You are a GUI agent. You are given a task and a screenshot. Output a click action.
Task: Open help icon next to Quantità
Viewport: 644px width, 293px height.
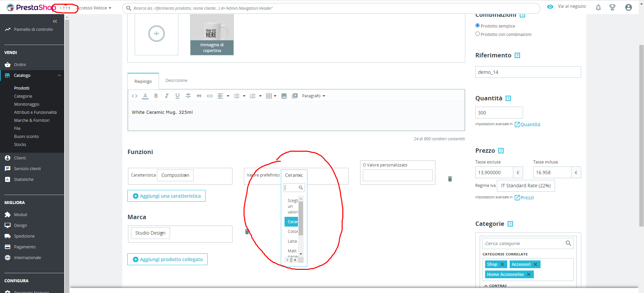click(508, 98)
